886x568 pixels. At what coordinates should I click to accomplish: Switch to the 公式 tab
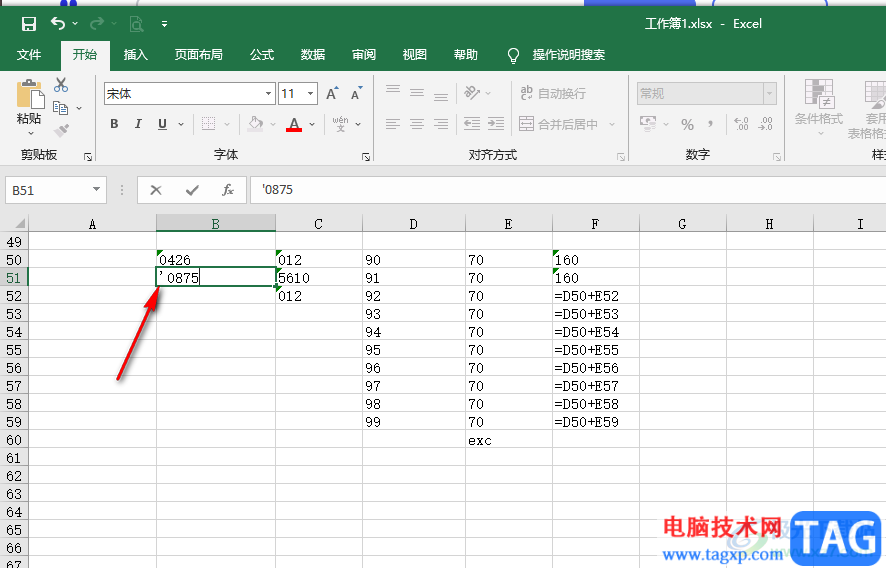(x=262, y=55)
